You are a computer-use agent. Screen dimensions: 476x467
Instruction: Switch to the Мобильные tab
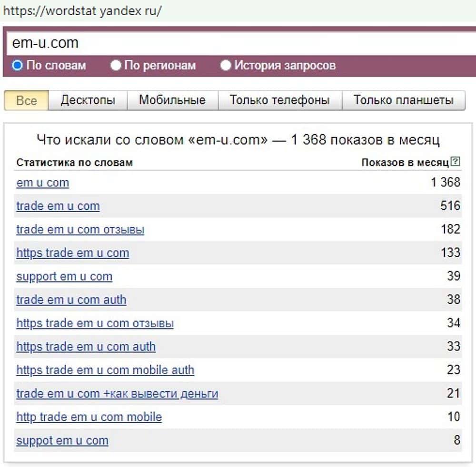pyautogui.click(x=172, y=100)
